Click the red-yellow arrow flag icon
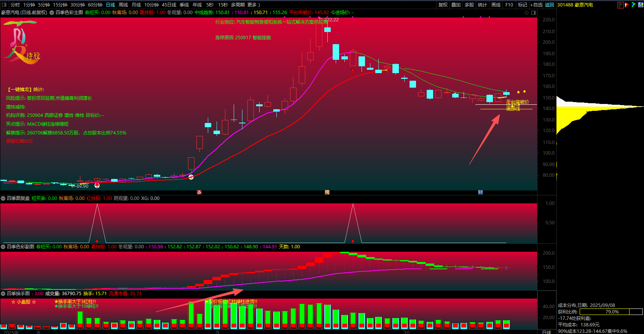Image resolution: width=644 pixels, height=334 pixels. pyautogui.click(x=627, y=5)
